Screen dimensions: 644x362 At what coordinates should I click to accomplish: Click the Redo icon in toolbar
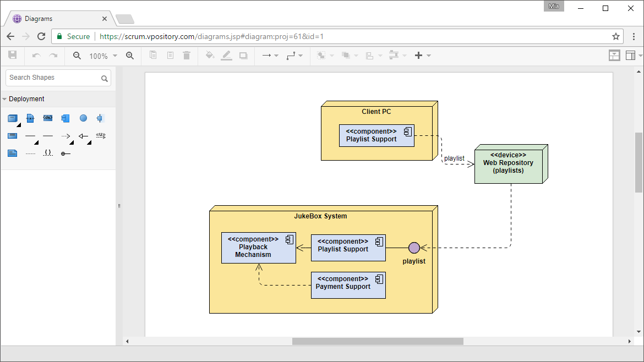coord(53,56)
